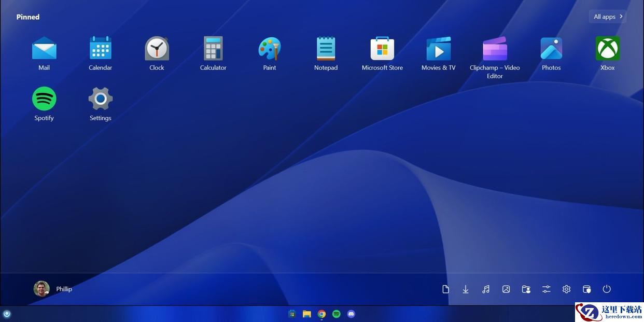Image resolution: width=644 pixels, height=322 pixels.
Task: Open the Downloads folder shortcut
Action: [x=466, y=289]
